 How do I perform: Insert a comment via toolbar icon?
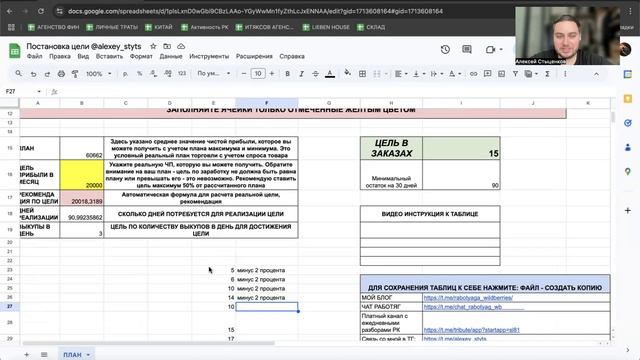487,74
